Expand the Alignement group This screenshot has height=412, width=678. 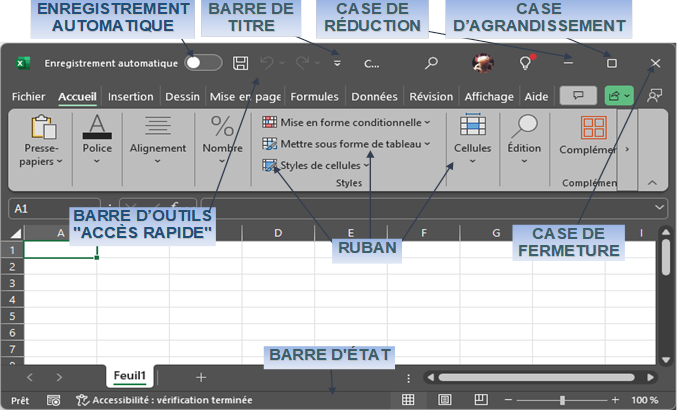(x=158, y=139)
